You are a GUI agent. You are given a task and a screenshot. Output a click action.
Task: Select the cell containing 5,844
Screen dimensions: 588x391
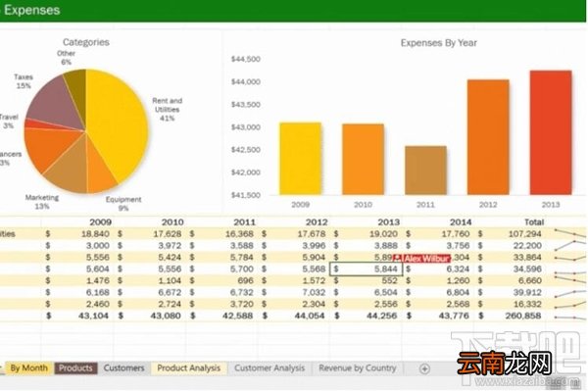(x=366, y=269)
